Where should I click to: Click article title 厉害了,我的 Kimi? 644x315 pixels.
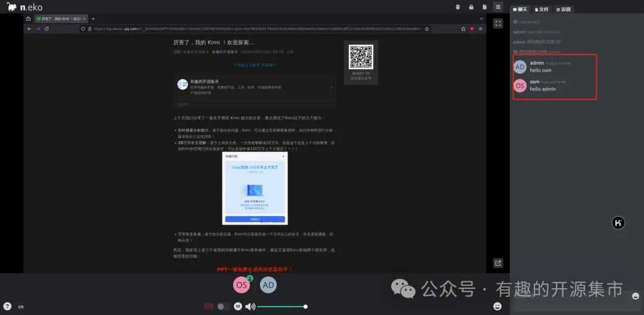[213, 42]
